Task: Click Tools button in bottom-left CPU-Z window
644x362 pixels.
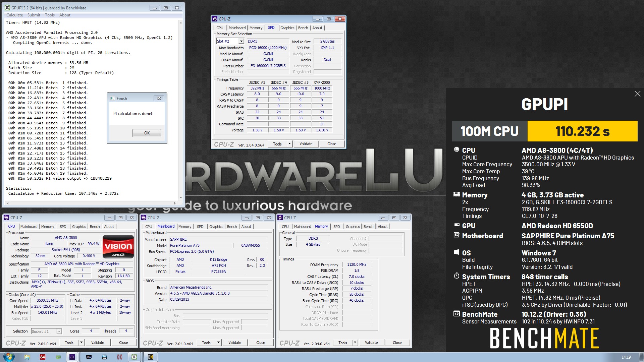Action: (x=69, y=343)
